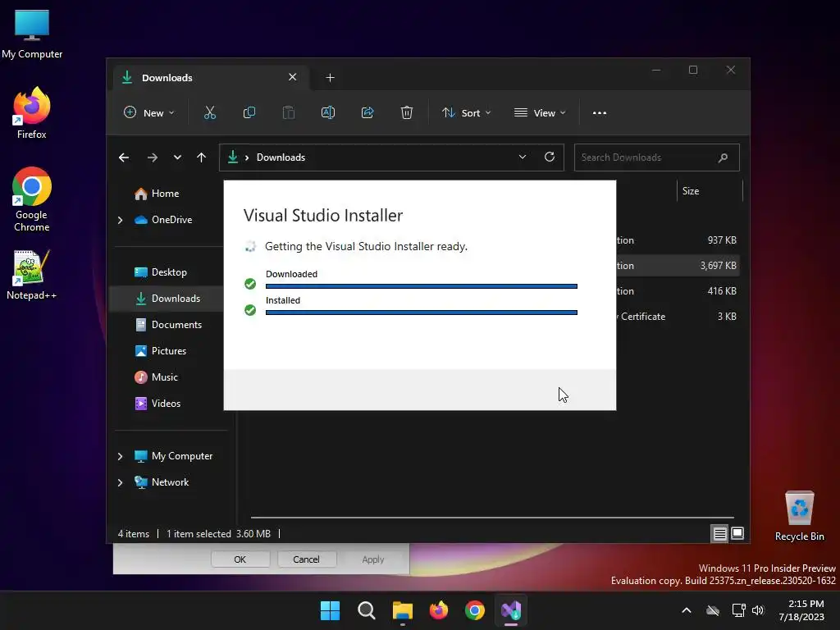Open network status tray icon
Image resolution: width=840 pixels, height=630 pixels.
tap(738, 610)
